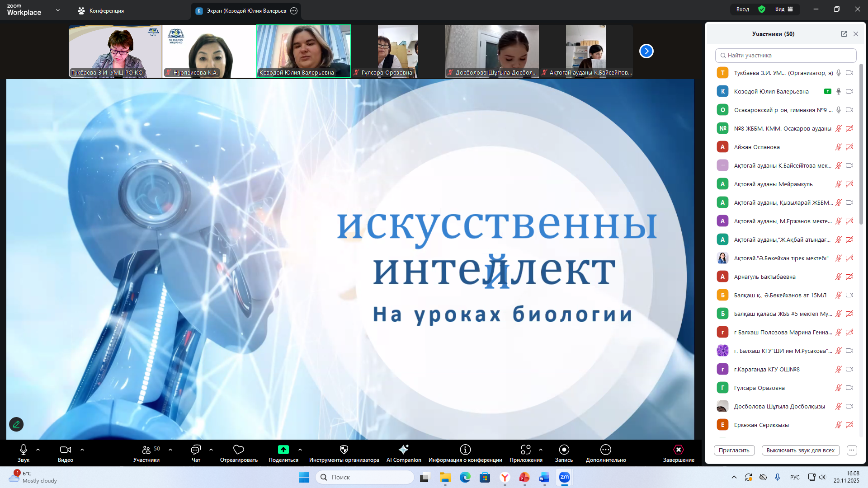Switch to the Конференция tab
868x488 pixels.
coord(101,10)
